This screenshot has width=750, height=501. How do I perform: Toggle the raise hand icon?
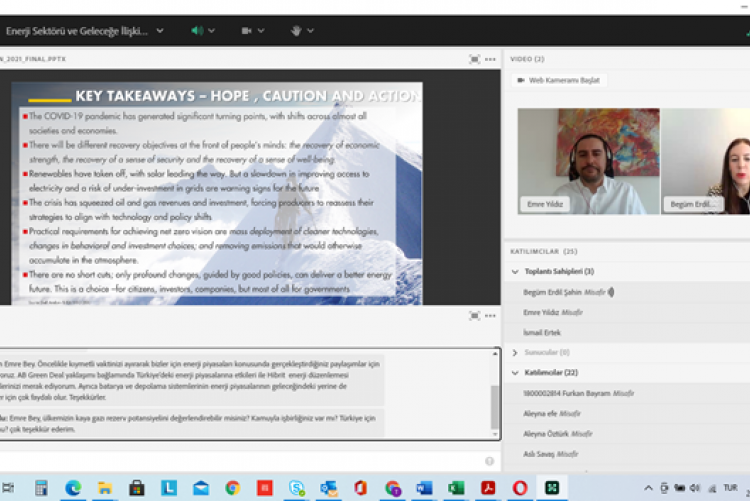(296, 31)
